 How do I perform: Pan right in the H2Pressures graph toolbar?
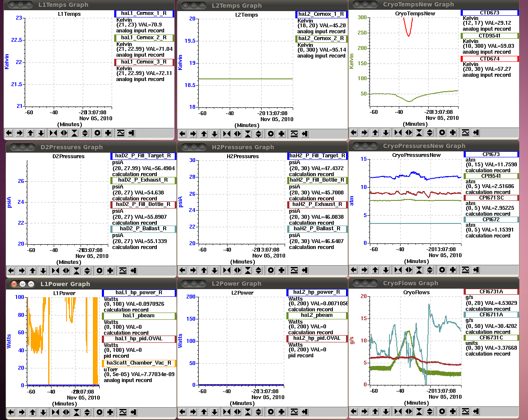pos(193,270)
